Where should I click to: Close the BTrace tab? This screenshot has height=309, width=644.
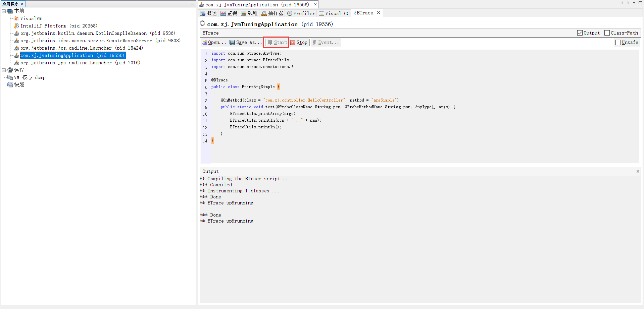379,13
